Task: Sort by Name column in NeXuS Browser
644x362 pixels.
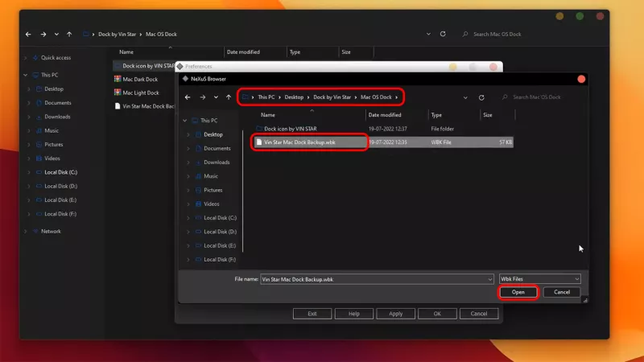Action: [268, 115]
